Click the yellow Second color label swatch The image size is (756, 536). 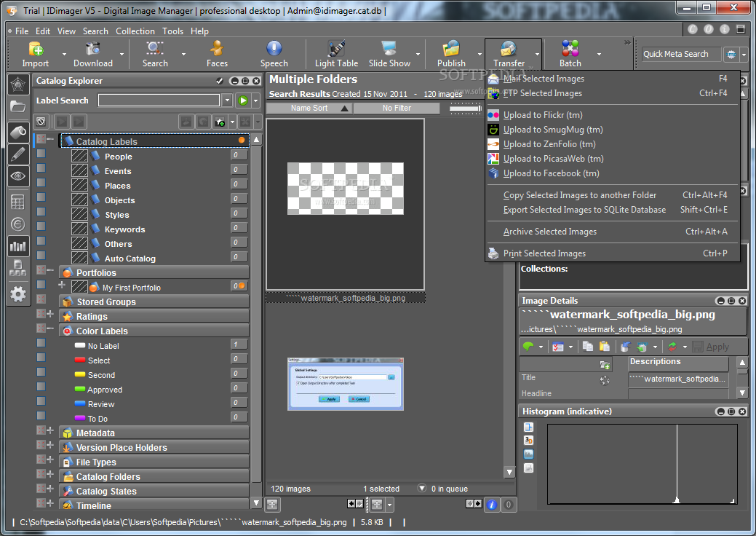(80, 374)
